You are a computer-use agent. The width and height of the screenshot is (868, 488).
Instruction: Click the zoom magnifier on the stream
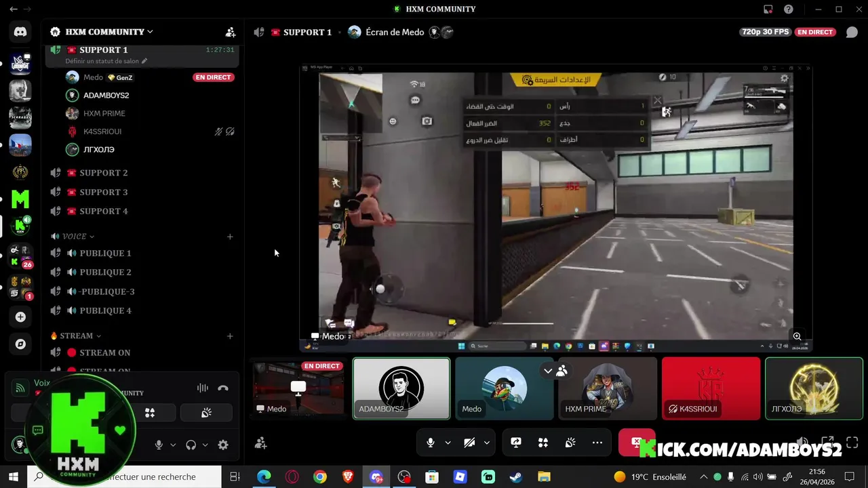click(797, 336)
